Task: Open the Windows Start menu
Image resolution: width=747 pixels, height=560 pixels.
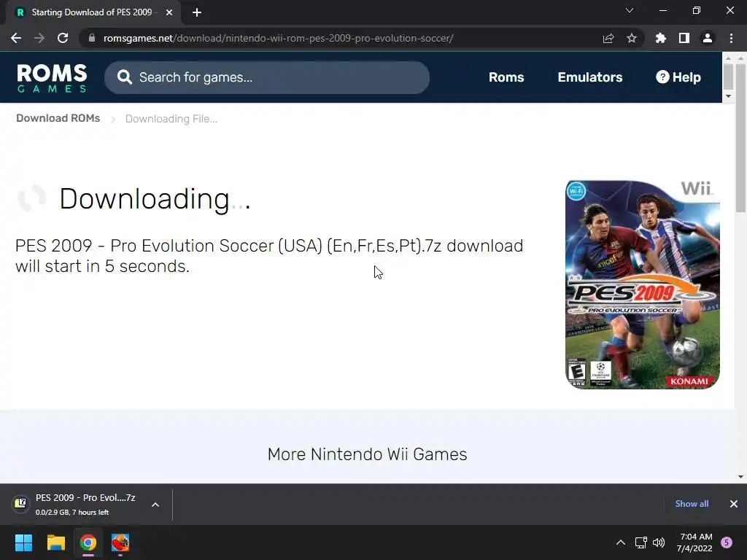Action: pyautogui.click(x=23, y=542)
